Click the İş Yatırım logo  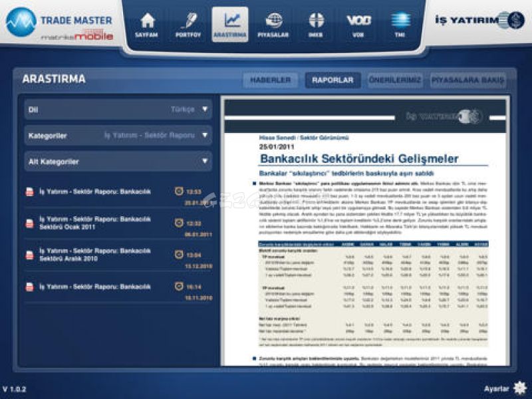tap(480, 20)
